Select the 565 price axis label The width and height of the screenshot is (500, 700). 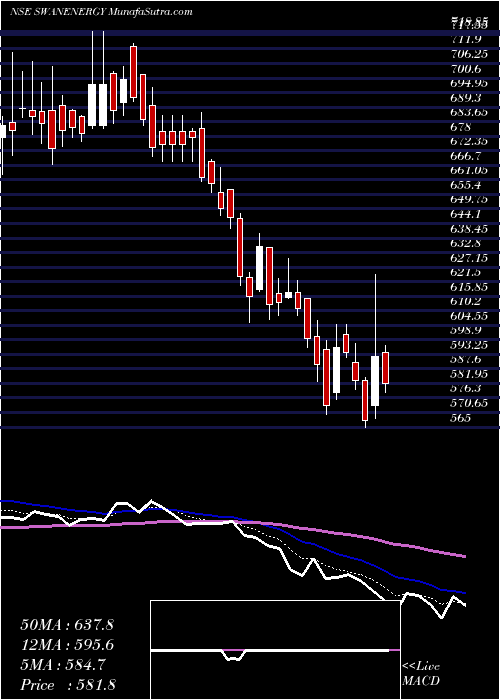tap(461, 417)
